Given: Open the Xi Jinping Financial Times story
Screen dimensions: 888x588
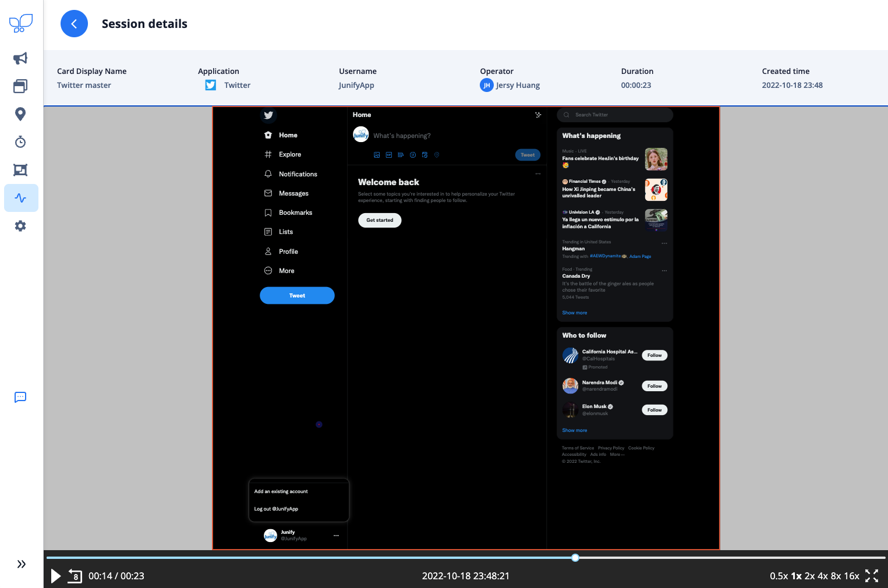Looking at the screenshot, I should [615, 190].
